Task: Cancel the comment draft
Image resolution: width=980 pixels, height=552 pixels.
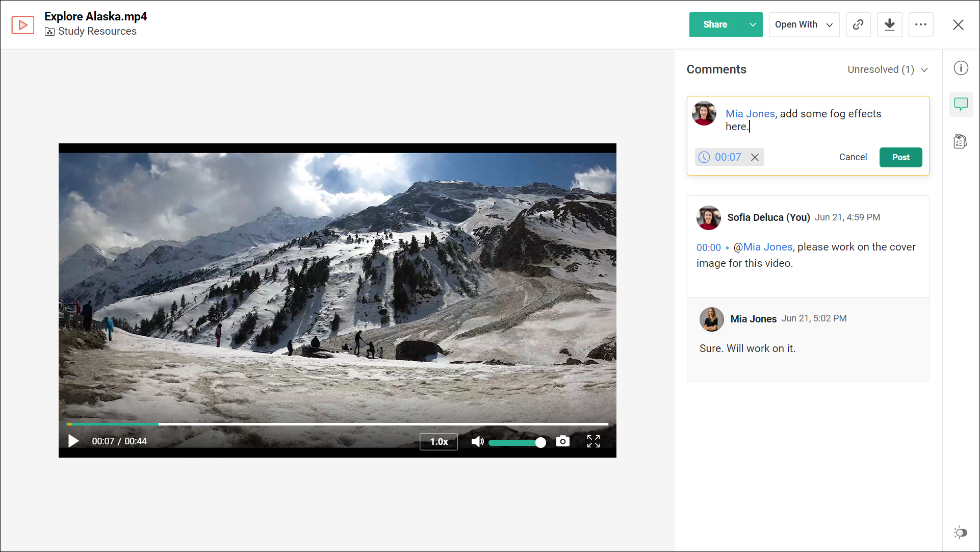Action: [853, 157]
